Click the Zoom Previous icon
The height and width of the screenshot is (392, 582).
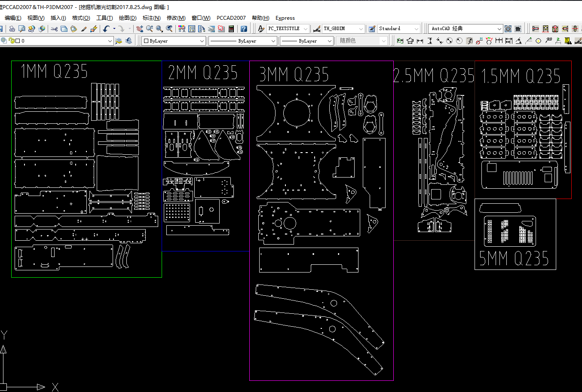[169, 29]
